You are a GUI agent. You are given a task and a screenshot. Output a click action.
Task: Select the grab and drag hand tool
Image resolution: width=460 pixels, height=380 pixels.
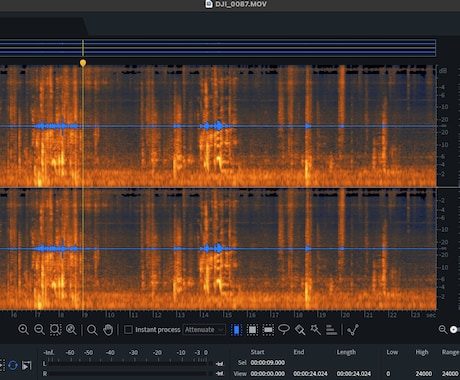tap(108, 330)
